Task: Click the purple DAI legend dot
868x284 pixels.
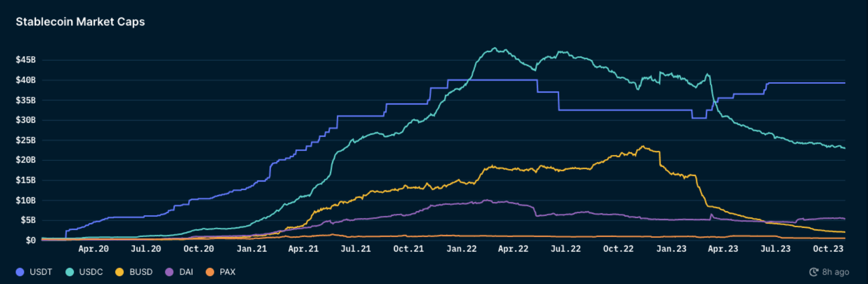Action: click(169, 272)
